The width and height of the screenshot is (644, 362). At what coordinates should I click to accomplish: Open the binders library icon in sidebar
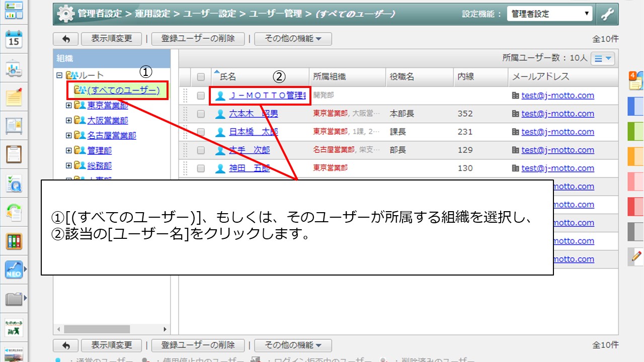pos(14,241)
